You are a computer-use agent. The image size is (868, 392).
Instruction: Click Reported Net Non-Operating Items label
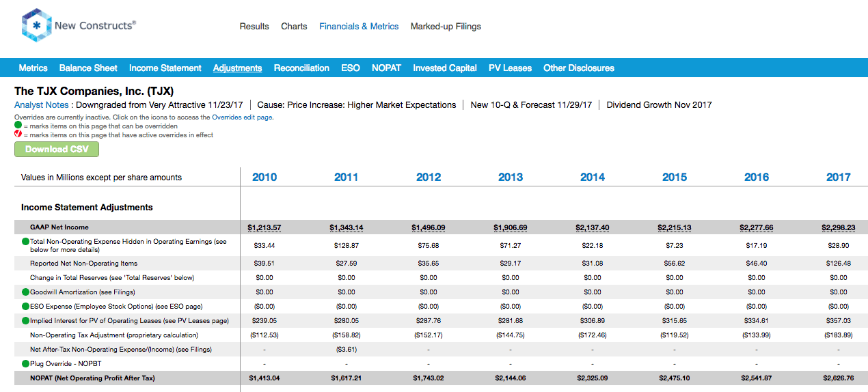click(x=83, y=264)
